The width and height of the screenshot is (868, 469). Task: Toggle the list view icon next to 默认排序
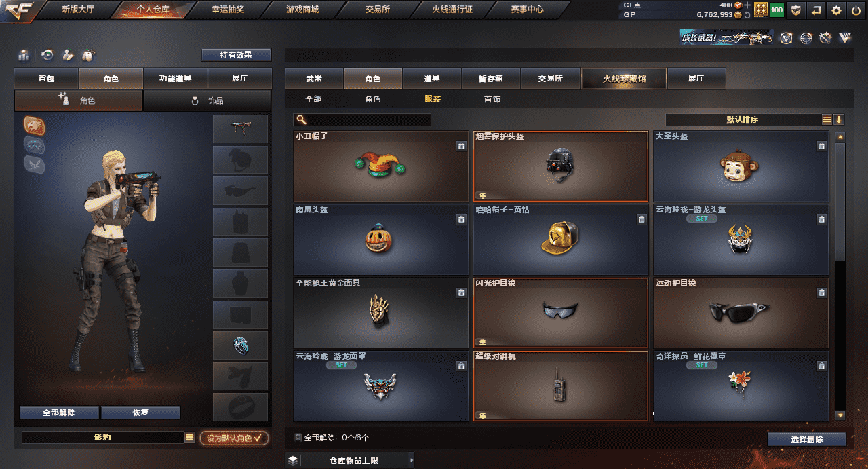pos(827,119)
